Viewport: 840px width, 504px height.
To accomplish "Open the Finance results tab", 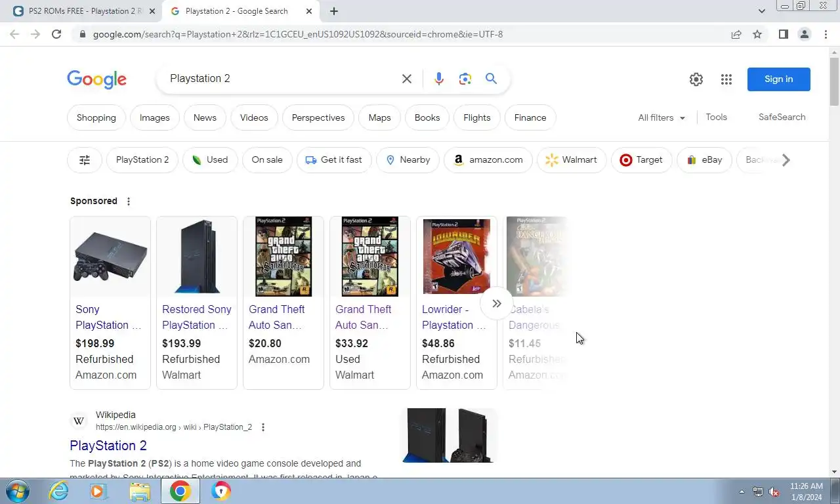I will 530,118.
